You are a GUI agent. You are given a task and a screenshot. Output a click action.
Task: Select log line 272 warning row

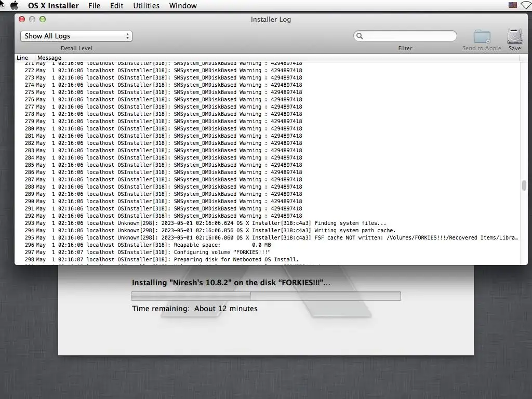click(267, 71)
